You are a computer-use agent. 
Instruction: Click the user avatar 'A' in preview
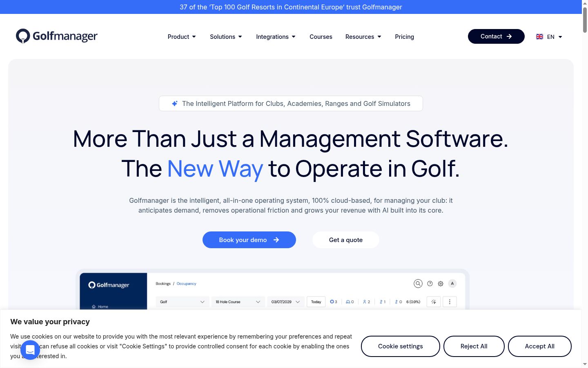tap(452, 283)
